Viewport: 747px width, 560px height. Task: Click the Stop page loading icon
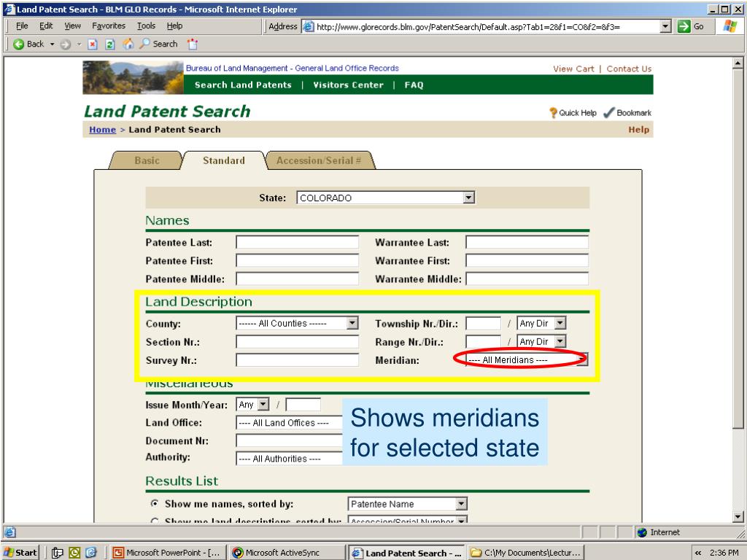(93, 44)
